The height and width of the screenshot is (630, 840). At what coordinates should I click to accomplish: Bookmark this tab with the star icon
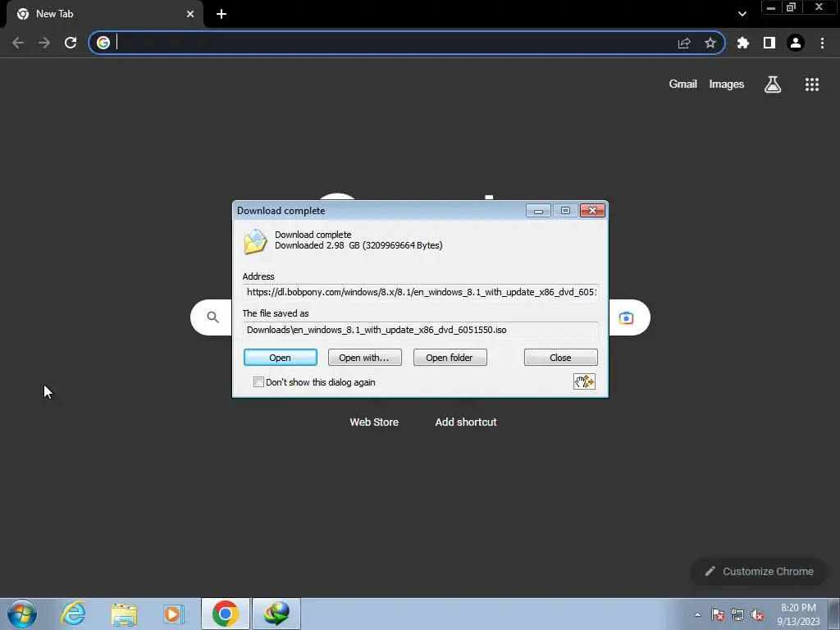tap(710, 43)
